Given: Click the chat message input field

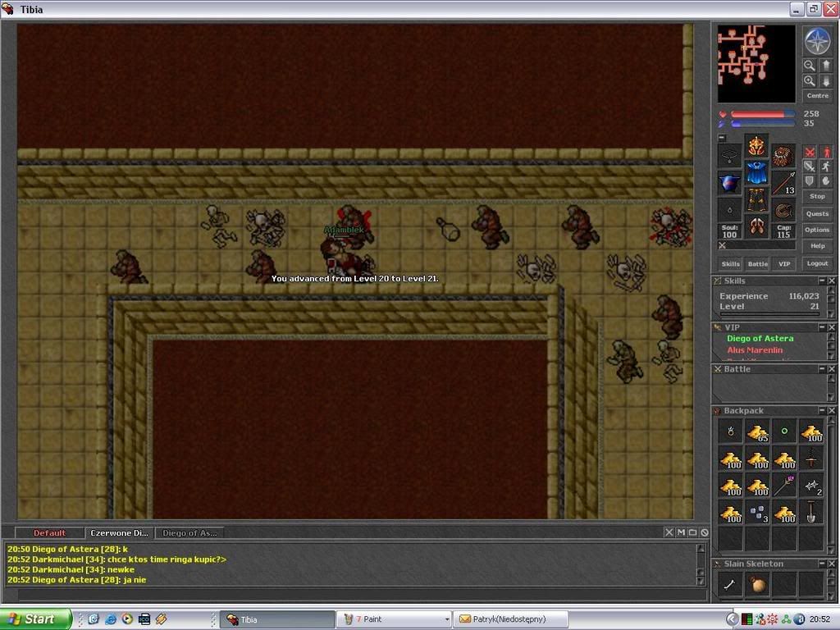Looking at the screenshot, I should (363, 594).
